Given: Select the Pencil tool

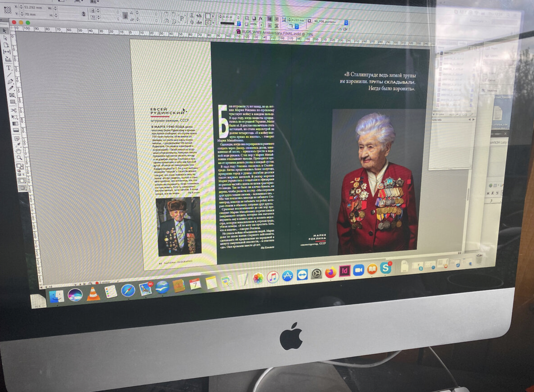Looking at the screenshot, I should click(x=11, y=88).
